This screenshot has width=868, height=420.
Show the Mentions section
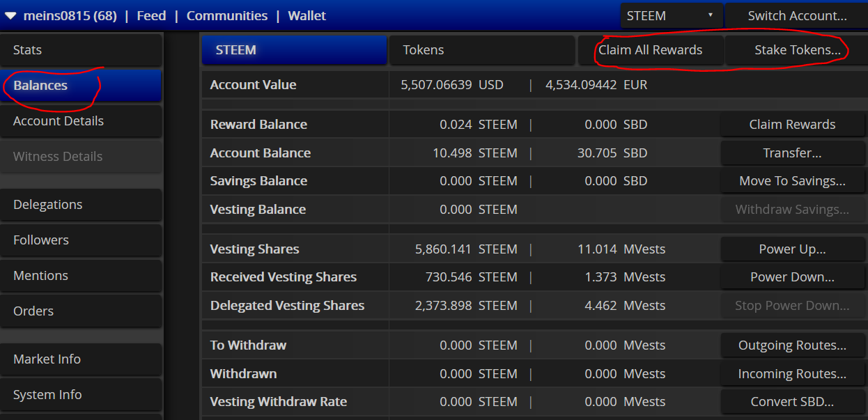(81, 276)
